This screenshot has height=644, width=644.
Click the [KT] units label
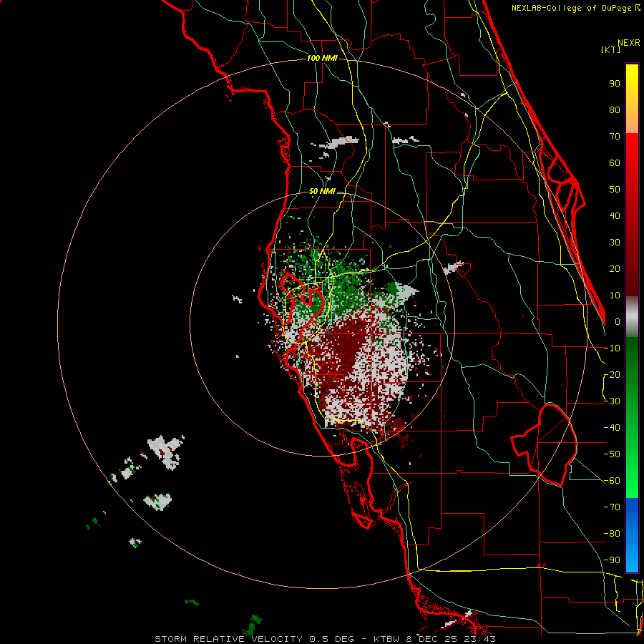click(x=611, y=49)
